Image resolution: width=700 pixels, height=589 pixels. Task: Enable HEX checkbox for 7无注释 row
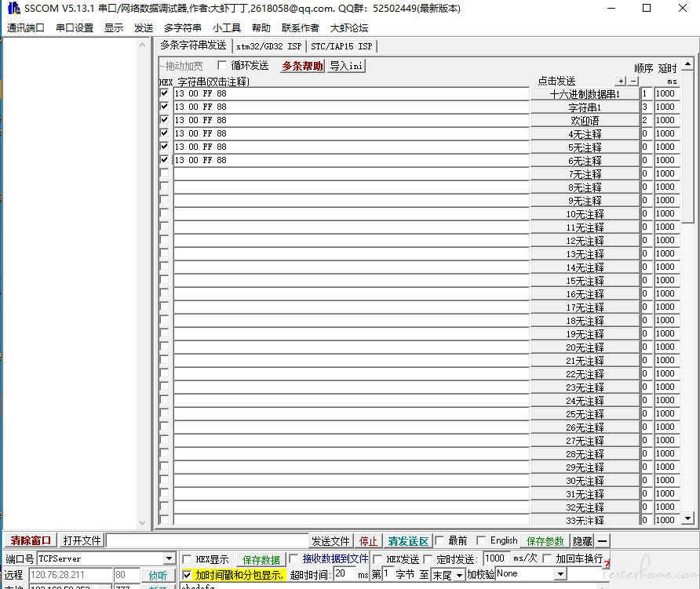point(164,173)
